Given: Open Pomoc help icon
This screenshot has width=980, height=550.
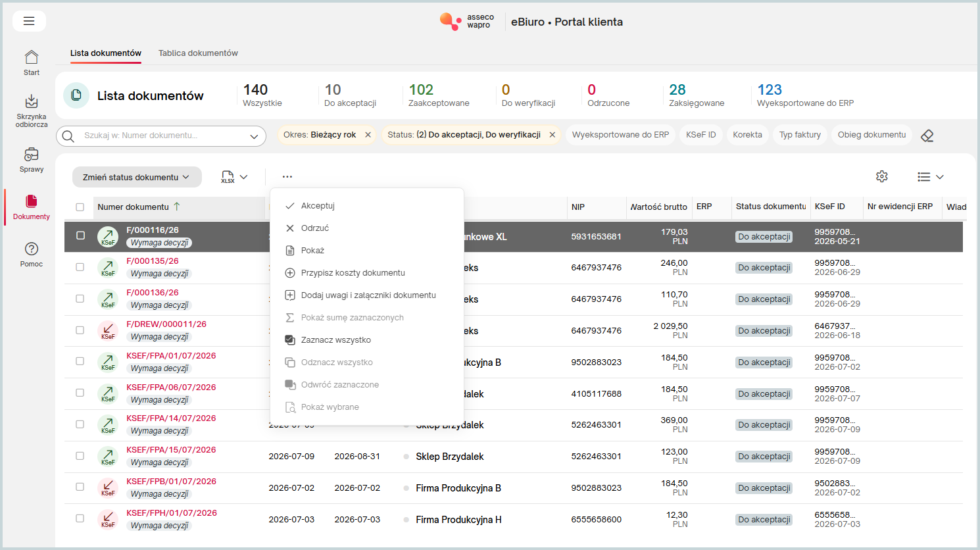Looking at the screenshot, I should pyautogui.click(x=32, y=249).
